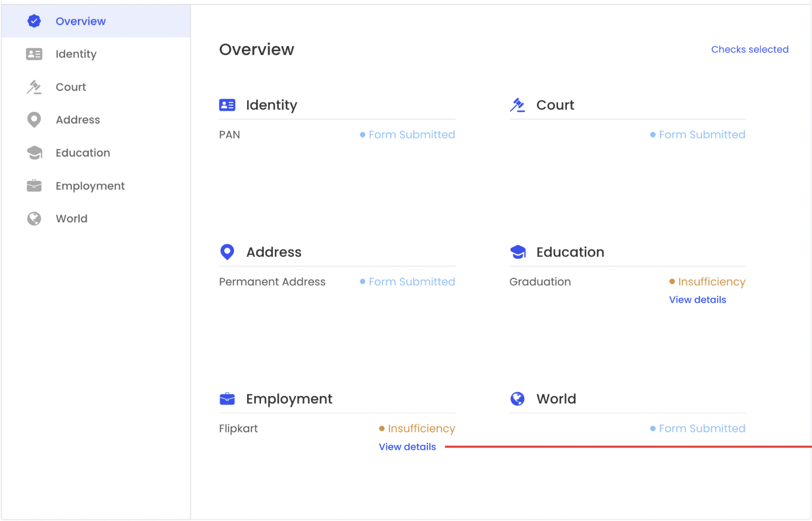Click the PAN Form Submitted status
This screenshot has height=521, width=812.
[x=411, y=135]
